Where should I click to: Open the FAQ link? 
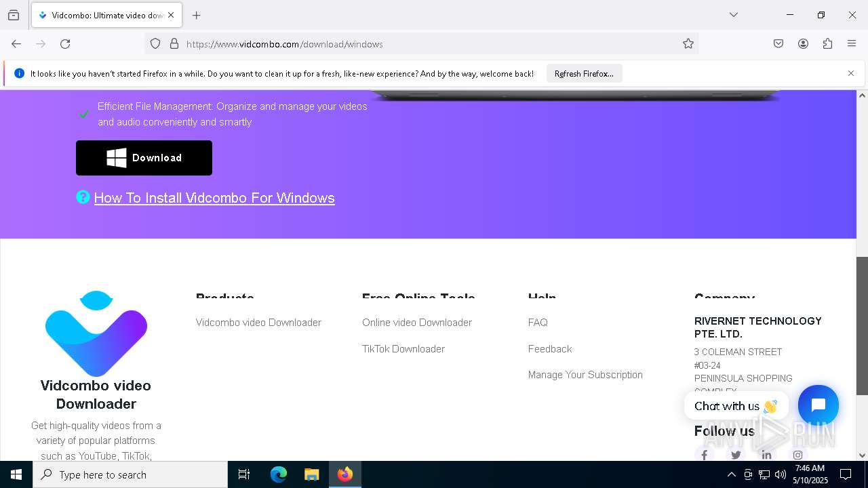[538, 323]
